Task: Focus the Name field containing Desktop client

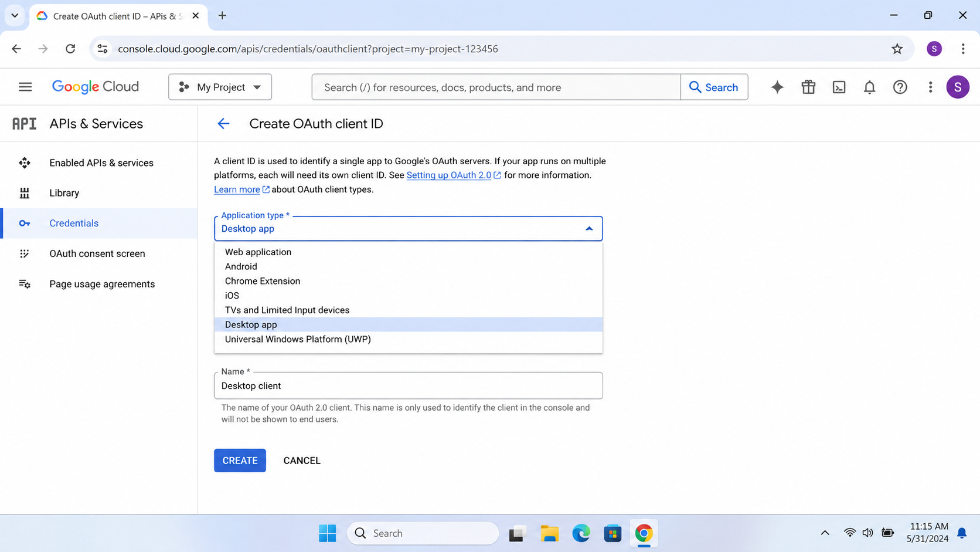Action: [x=408, y=385]
